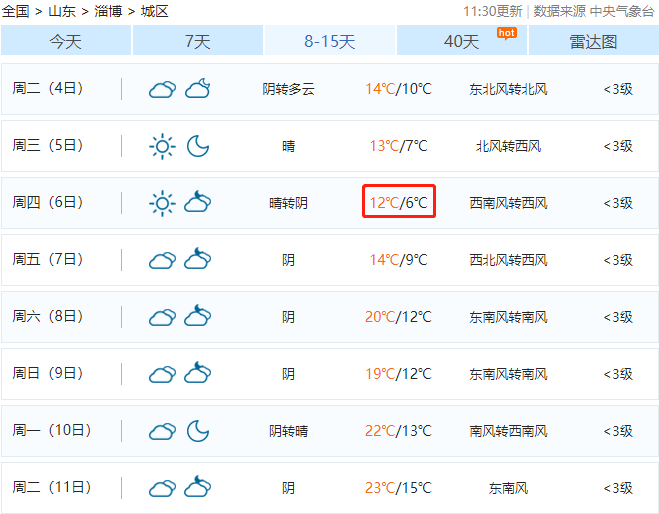Click the 20℃/12℃ temperature
The width and height of the screenshot is (659, 514).
pos(398,317)
